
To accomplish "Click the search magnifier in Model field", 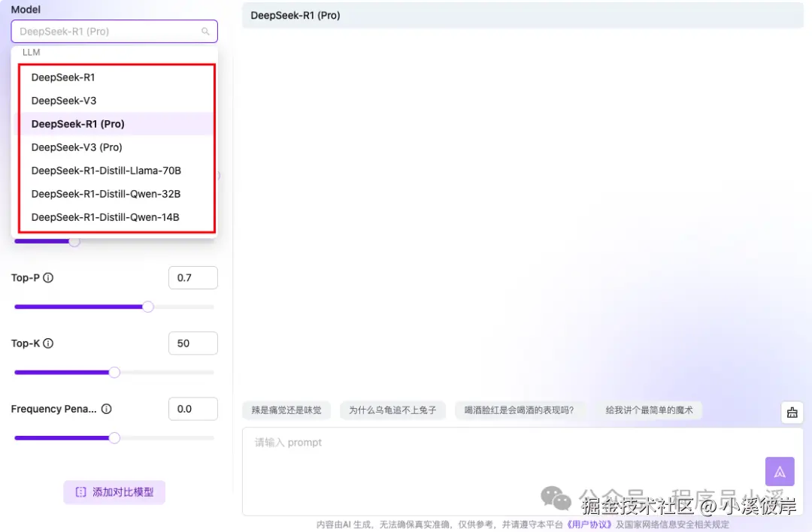I will point(205,32).
